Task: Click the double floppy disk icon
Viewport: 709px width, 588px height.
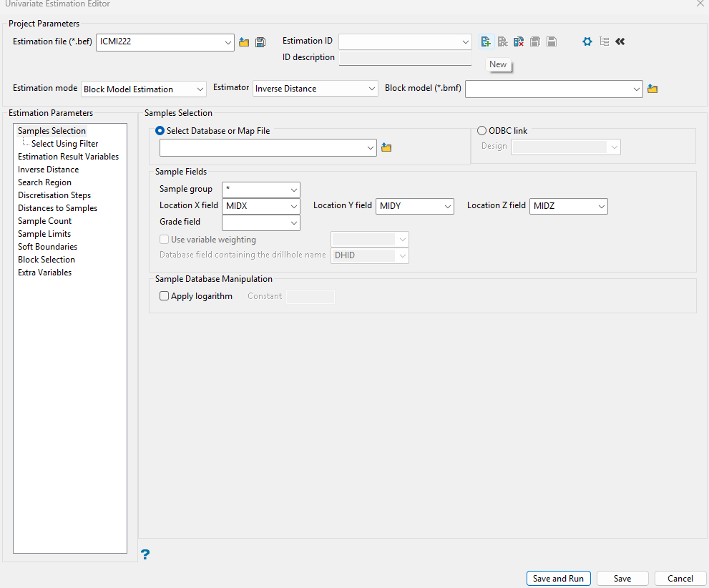Action: pyautogui.click(x=535, y=42)
